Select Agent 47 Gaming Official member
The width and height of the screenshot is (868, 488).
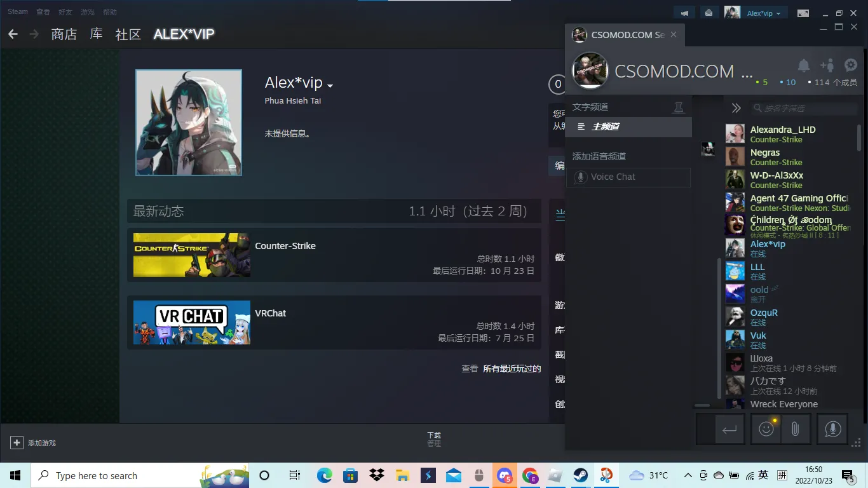[787, 203]
